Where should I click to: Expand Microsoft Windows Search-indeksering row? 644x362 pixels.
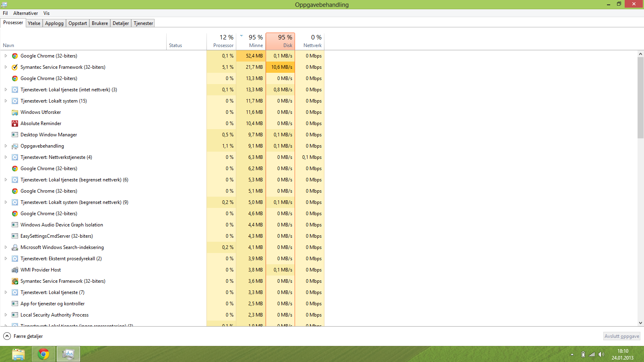[6, 247]
